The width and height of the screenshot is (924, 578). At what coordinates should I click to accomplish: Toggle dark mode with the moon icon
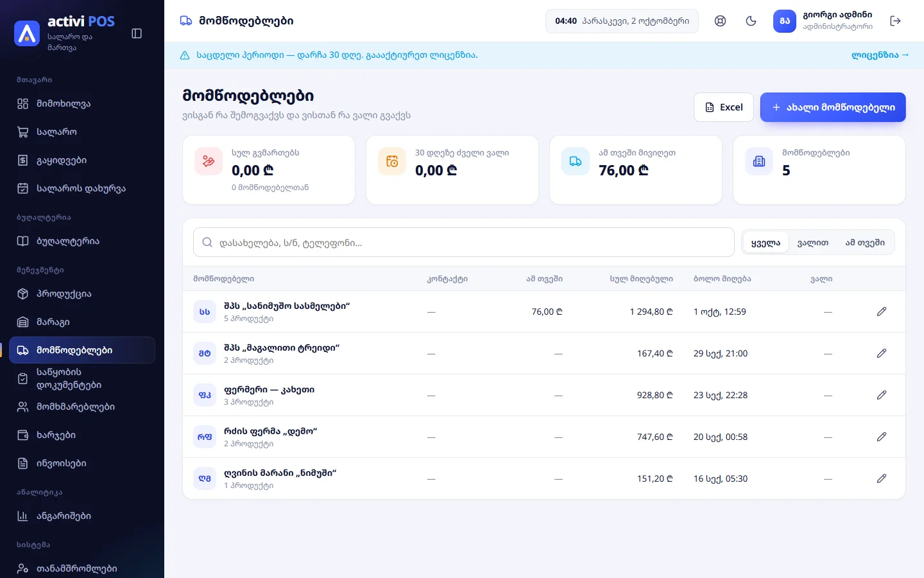pos(751,21)
